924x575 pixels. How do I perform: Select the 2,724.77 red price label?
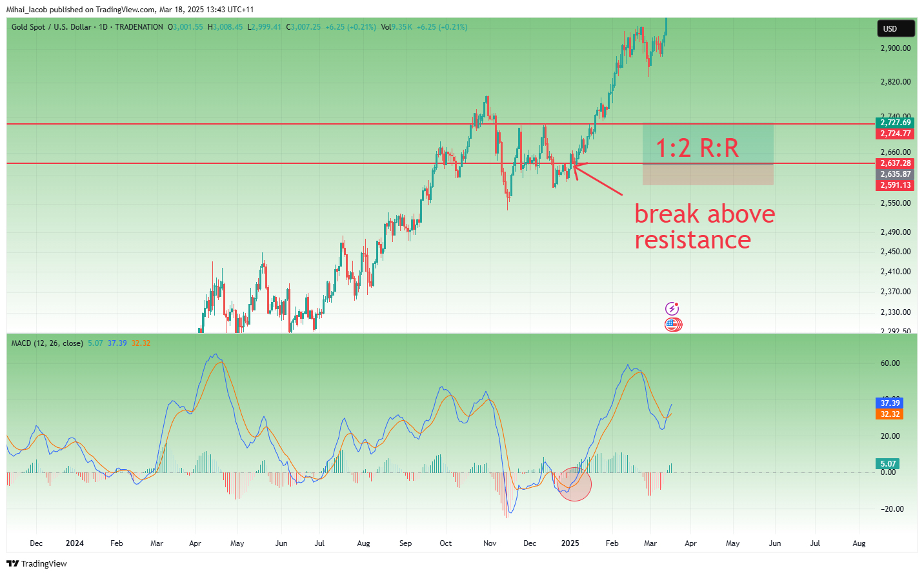[896, 134]
